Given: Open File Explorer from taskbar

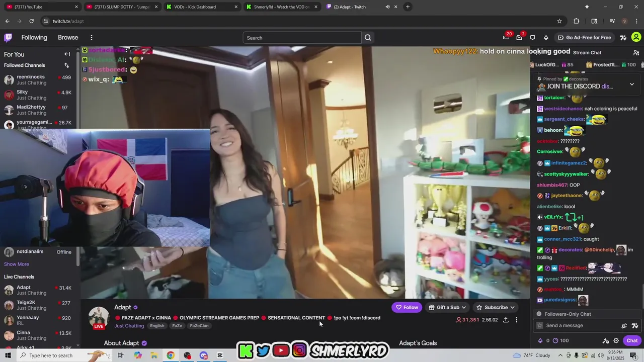Looking at the screenshot, I should click(154, 355).
